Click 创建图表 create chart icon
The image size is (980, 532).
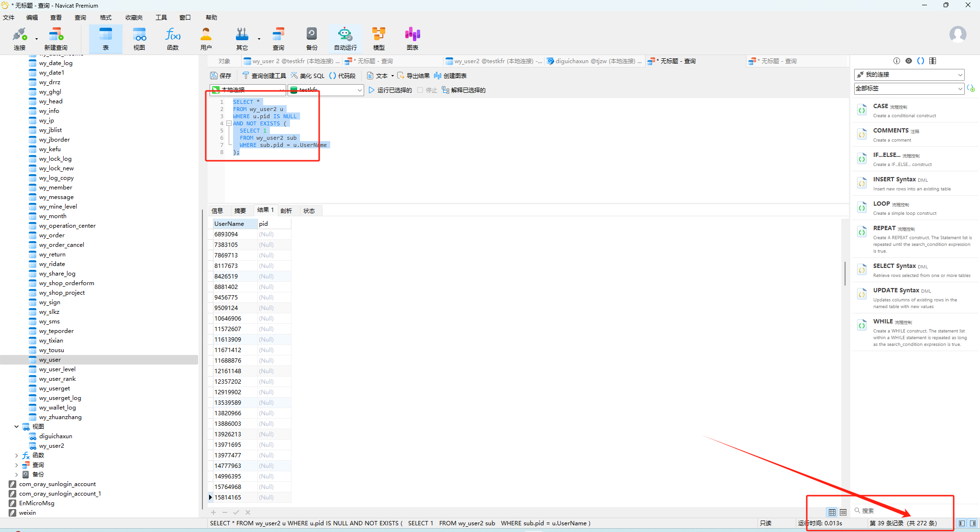450,76
